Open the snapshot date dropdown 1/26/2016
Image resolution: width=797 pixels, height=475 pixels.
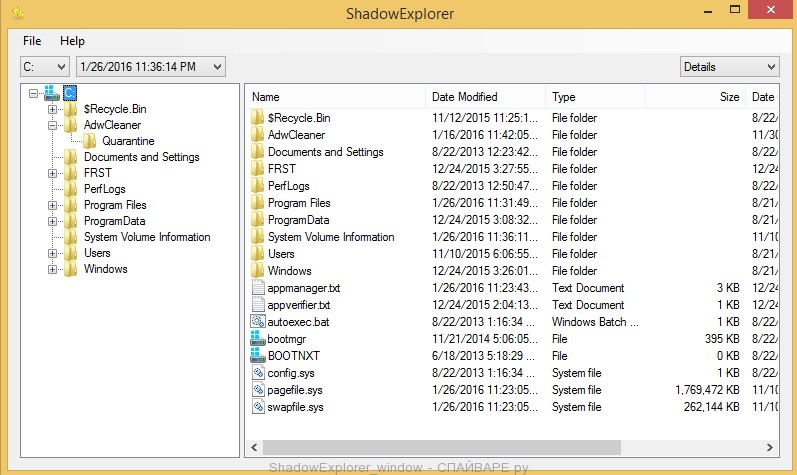151,67
